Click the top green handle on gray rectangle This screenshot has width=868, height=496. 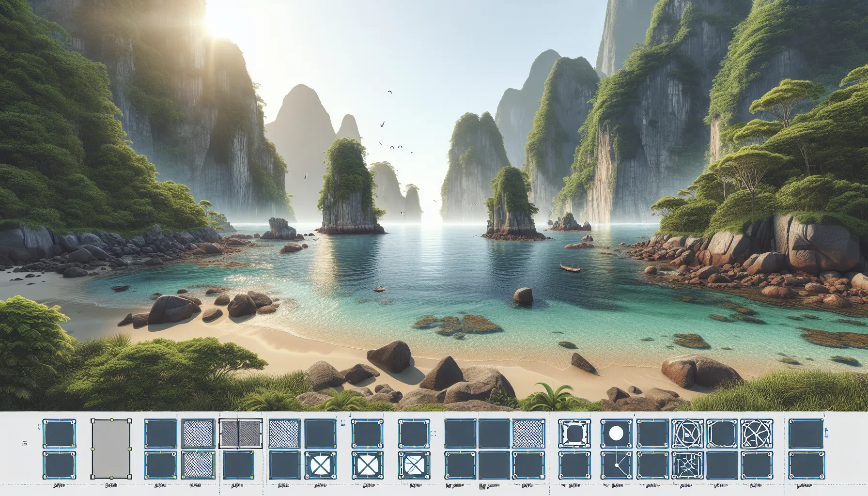tap(111, 419)
